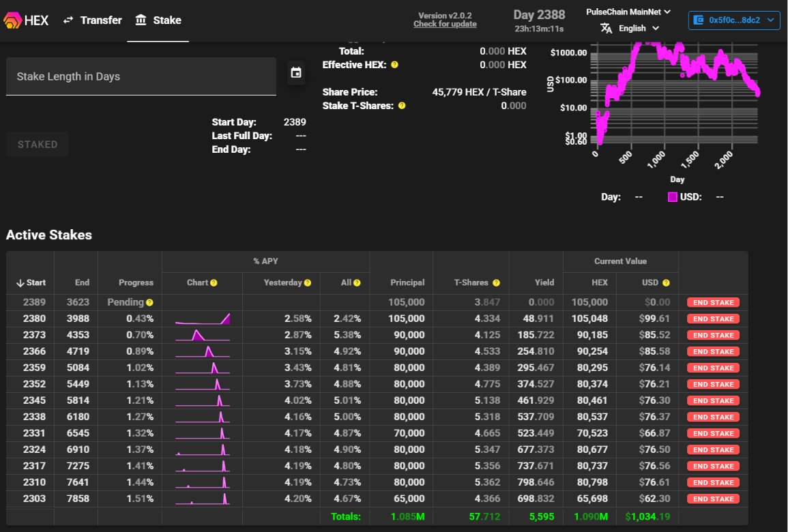Click the 45,779 HEX / T-Share price

[x=479, y=92]
